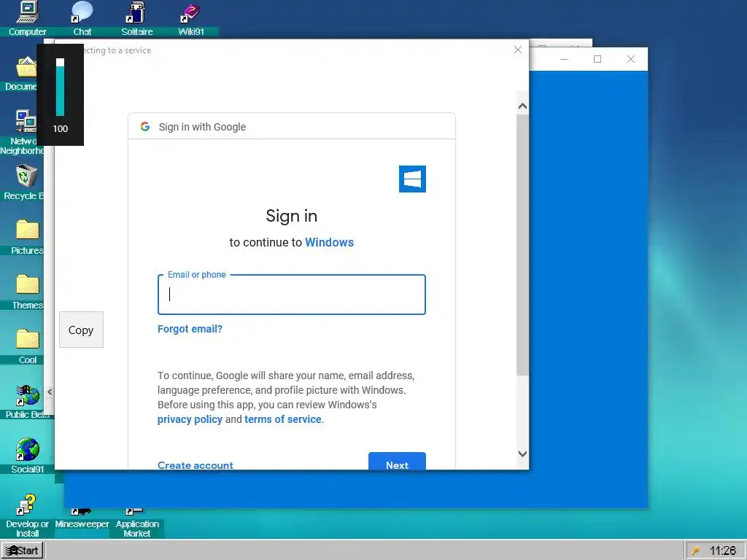
Task: Minimize the blue background window
Action: (x=564, y=59)
